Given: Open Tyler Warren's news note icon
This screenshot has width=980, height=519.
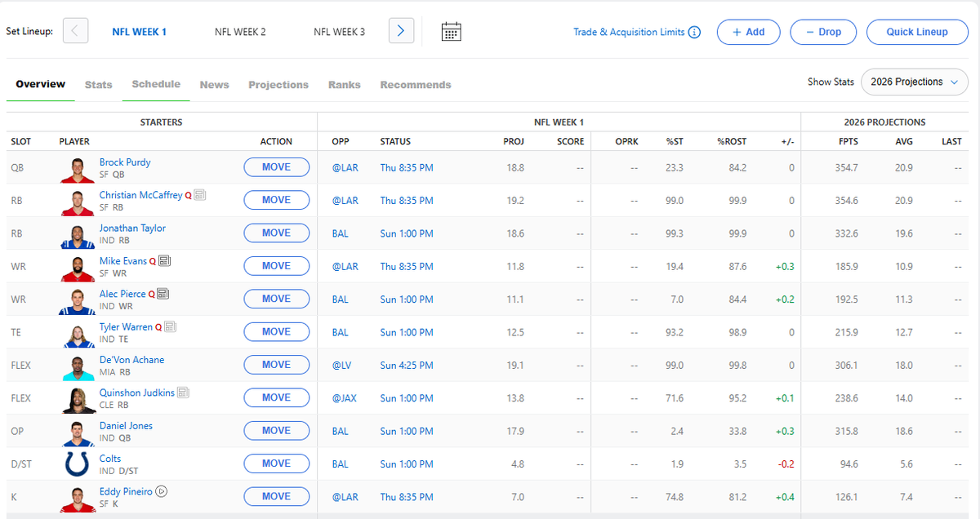Looking at the screenshot, I should coord(170,327).
